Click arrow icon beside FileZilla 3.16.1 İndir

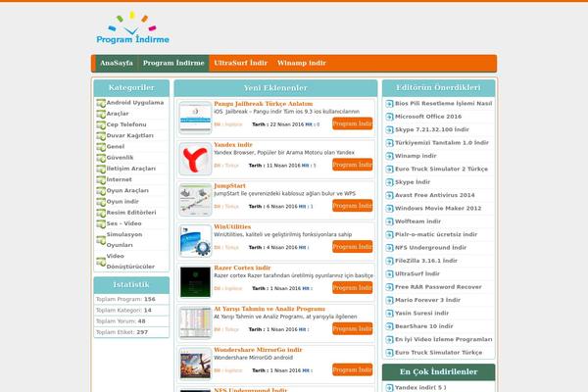[x=390, y=261]
